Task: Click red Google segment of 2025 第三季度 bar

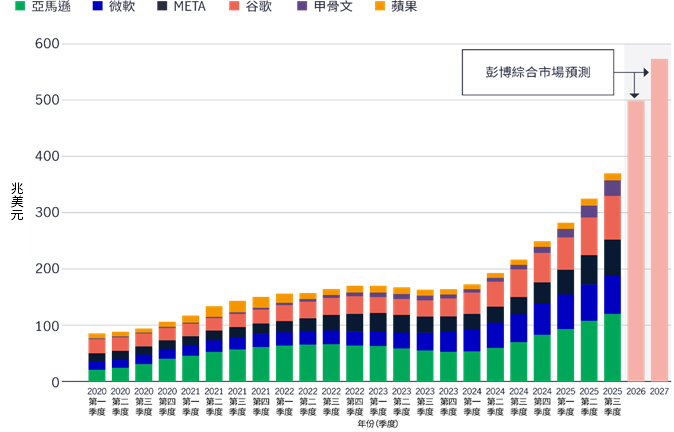Action: tap(612, 217)
